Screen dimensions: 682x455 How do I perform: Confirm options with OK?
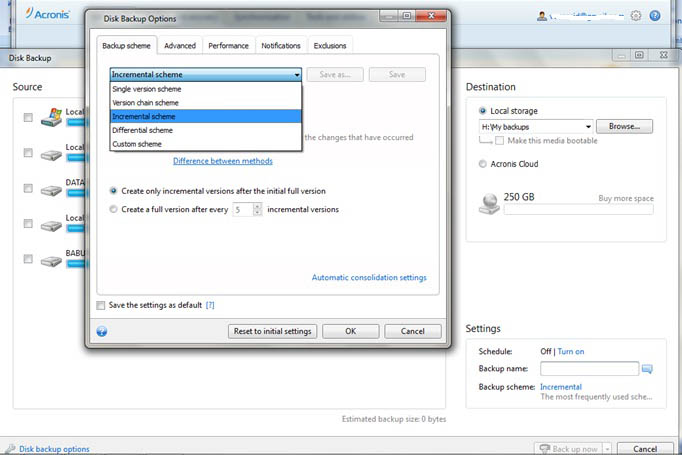click(x=351, y=331)
